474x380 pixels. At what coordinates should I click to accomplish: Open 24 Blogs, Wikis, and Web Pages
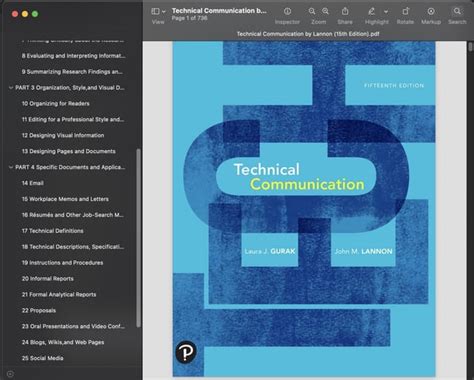click(63, 342)
